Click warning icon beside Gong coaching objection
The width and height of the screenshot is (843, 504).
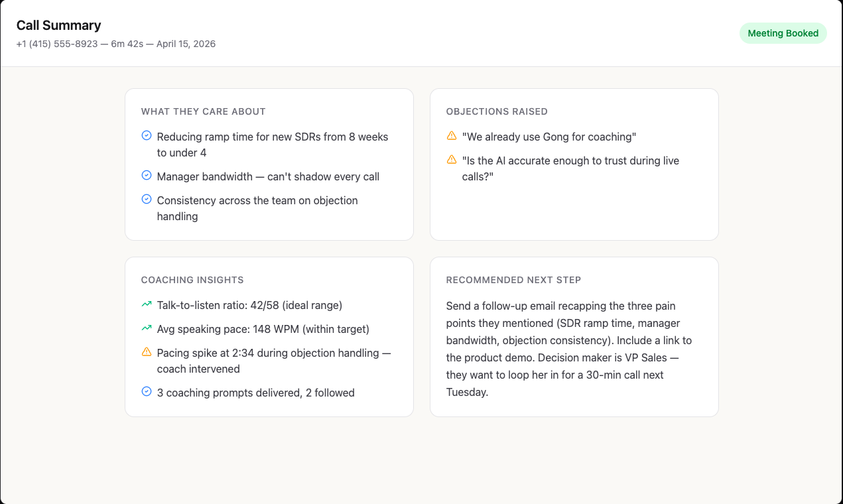(x=452, y=136)
